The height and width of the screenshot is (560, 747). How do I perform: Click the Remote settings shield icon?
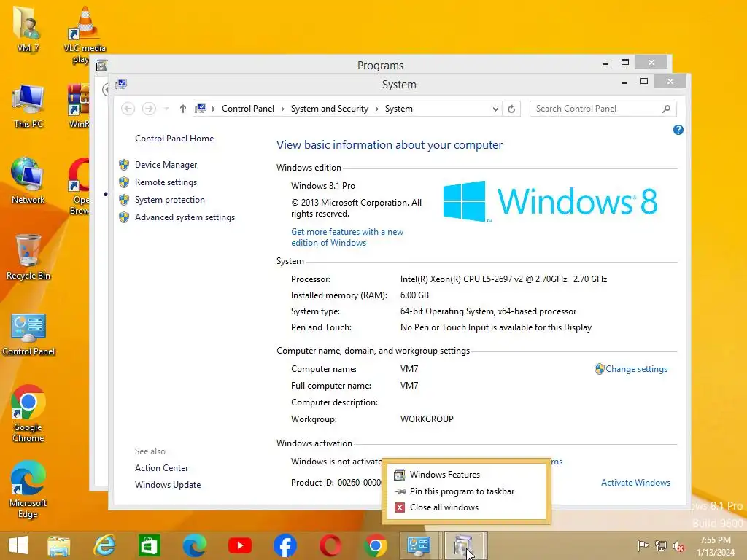click(124, 182)
